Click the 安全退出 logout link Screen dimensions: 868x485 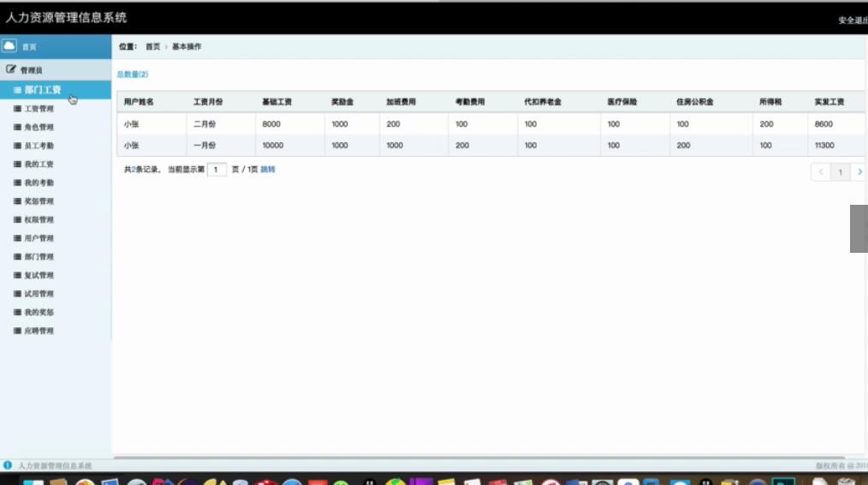(853, 21)
